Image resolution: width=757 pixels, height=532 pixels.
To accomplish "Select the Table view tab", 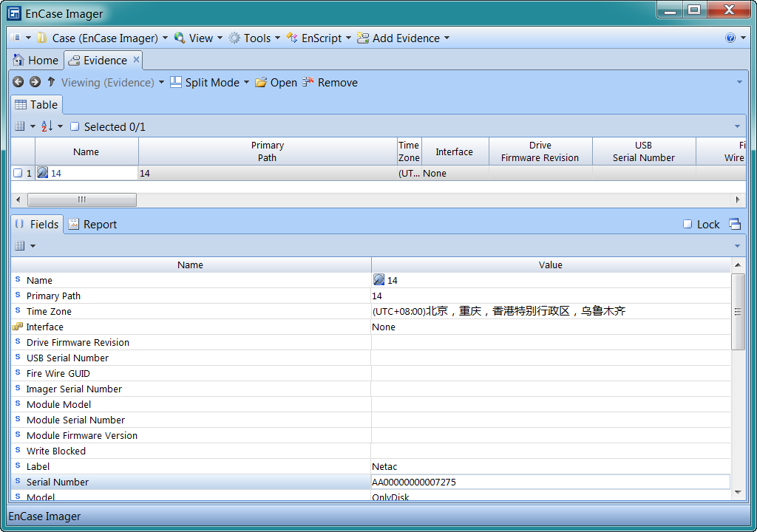I will 37,105.
